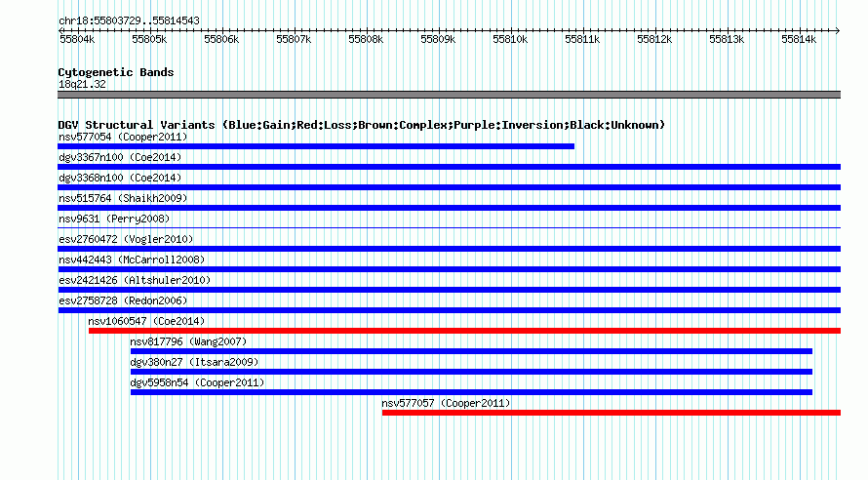Click the chr18:55803729..55814543 region label

click(129, 21)
